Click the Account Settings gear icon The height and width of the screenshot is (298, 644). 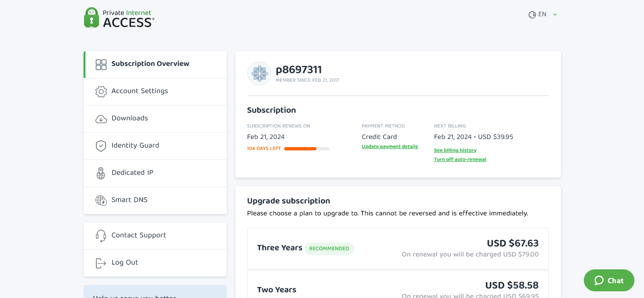click(x=101, y=92)
